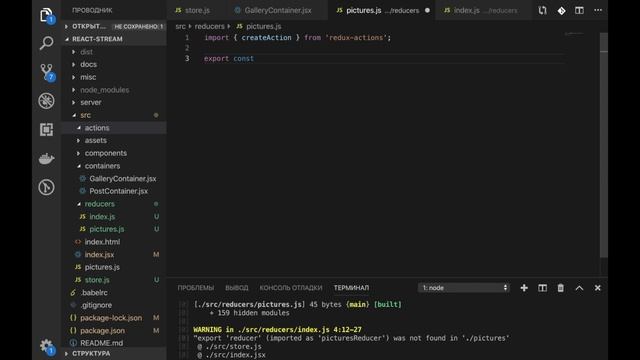
Task: Open the Explorer view in activity bar
Action: coord(47,15)
